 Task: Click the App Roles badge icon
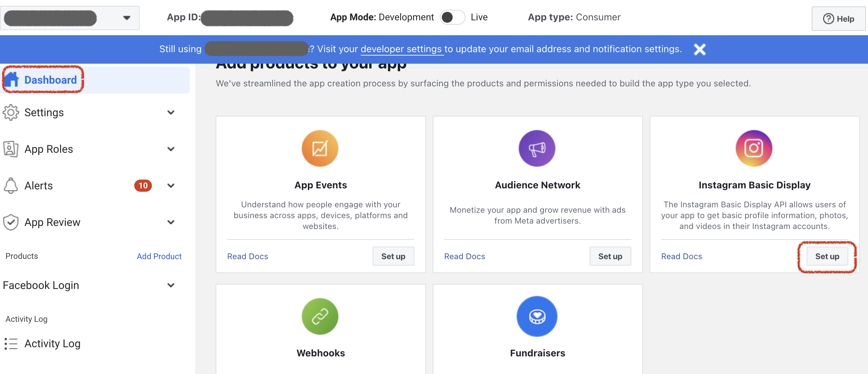click(x=11, y=149)
